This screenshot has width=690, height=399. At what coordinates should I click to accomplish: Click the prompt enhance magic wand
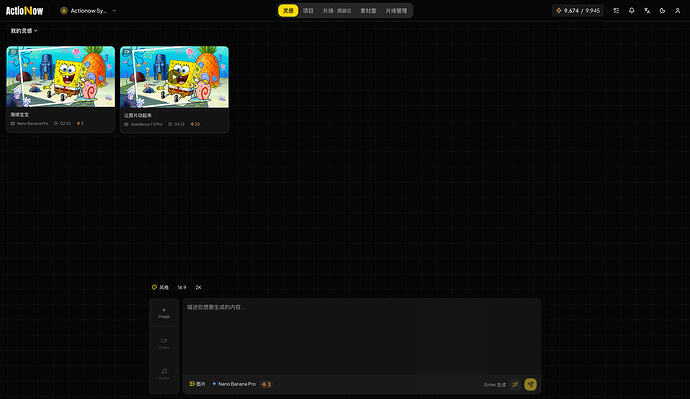point(515,384)
